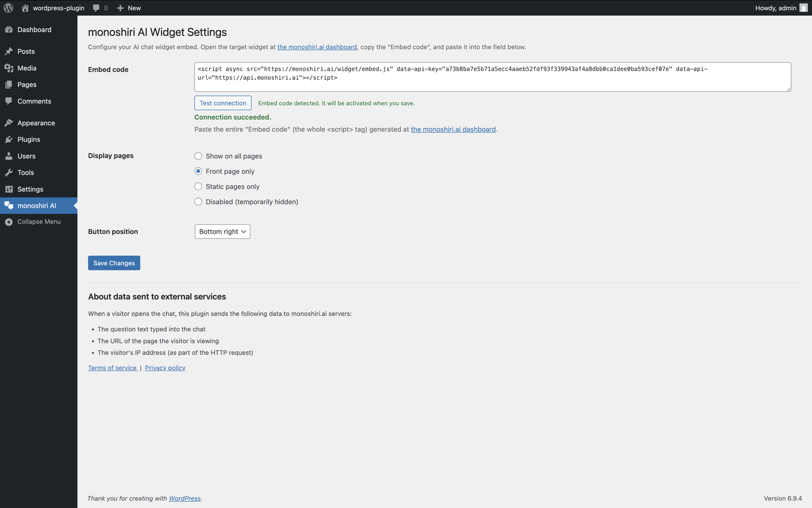Viewport: 812px width, 508px height.
Task: Click the Version 6.9.4 footer text
Action: coord(783,498)
